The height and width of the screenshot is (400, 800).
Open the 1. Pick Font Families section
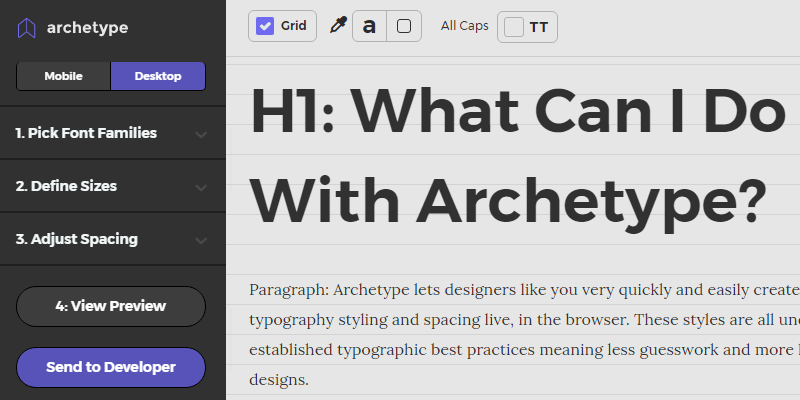pyautogui.click(x=86, y=133)
